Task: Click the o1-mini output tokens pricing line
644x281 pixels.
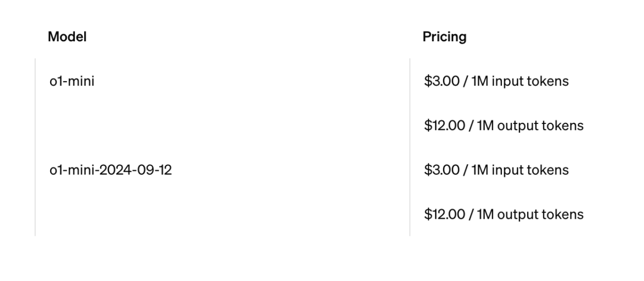Action: [x=503, y=126]
